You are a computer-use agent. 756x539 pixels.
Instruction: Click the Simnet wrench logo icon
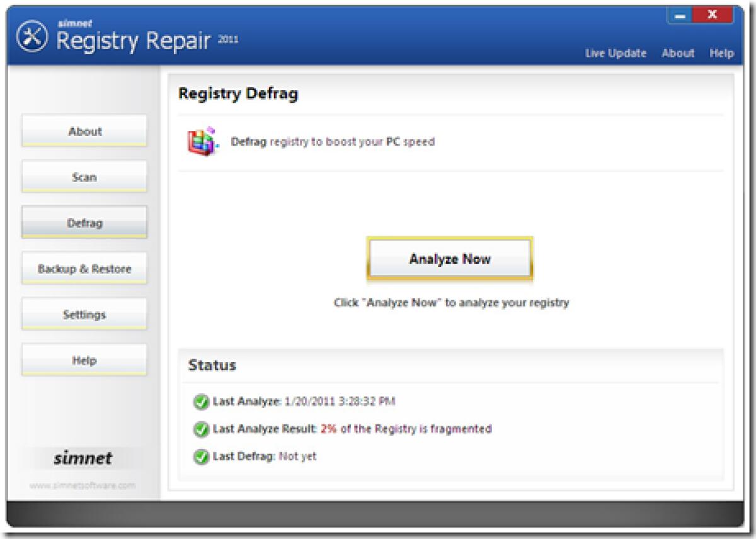[31, 34]
